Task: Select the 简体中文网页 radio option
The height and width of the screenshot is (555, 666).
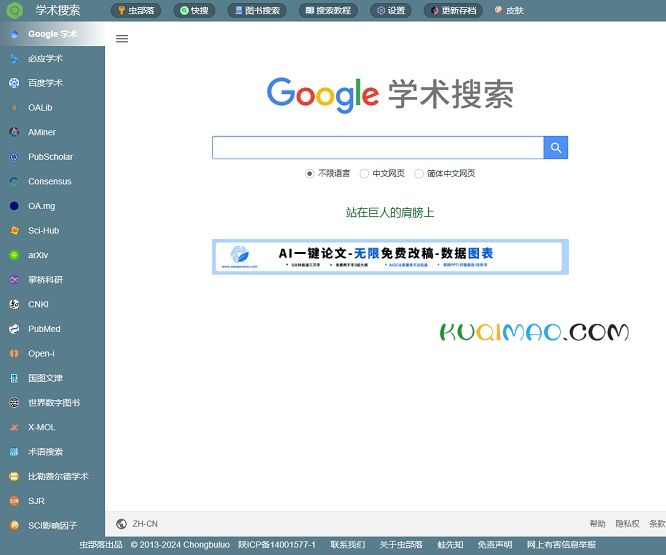Action: coord(419,173)
